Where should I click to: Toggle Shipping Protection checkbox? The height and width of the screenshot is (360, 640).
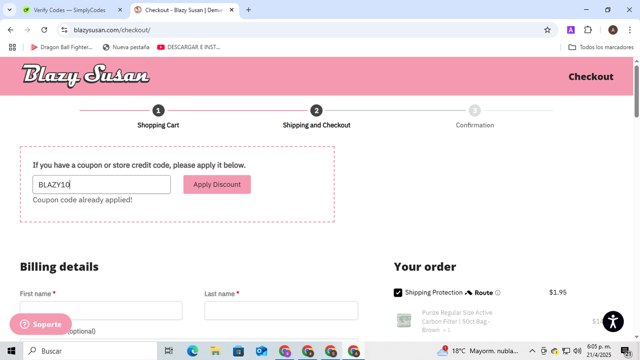(398, 293)
